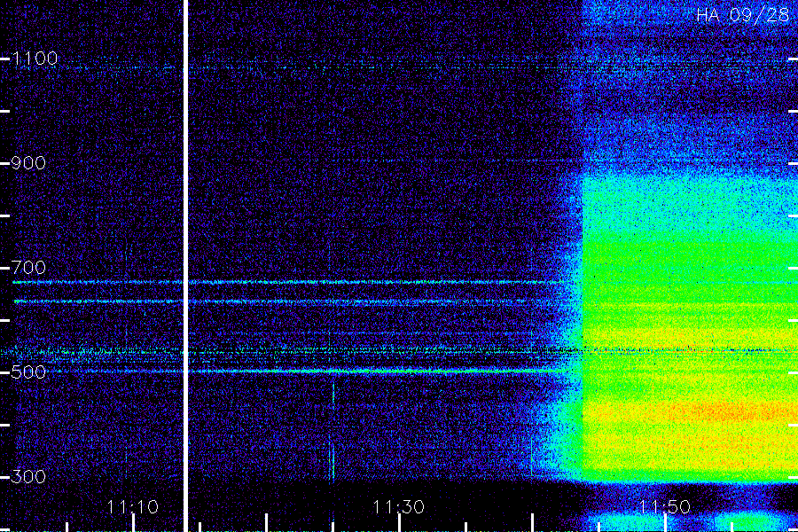The width and height of the screenshot is (798, 532).
Task: Click the 500 frequency axis label
Action: click(28, 372)
